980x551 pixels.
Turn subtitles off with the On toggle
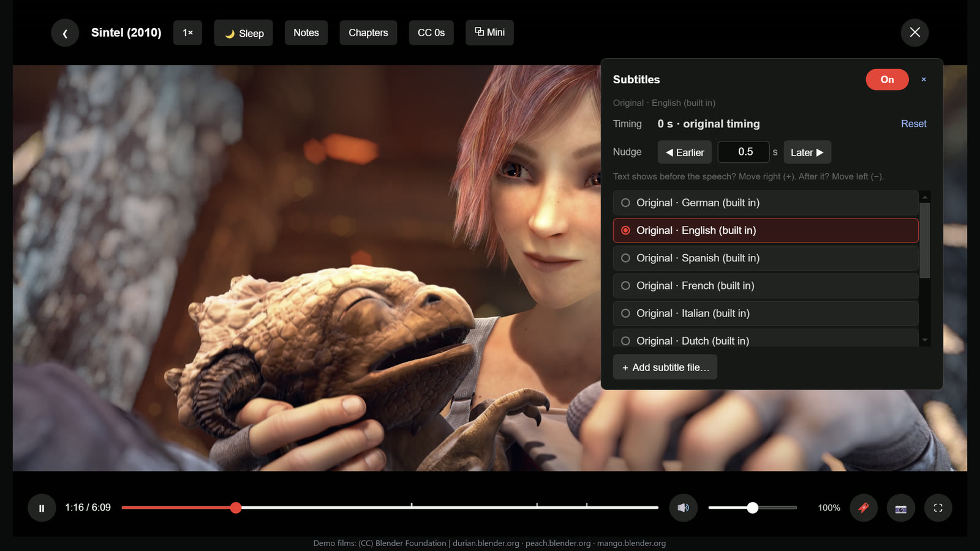pyautogui.click(x=887, y=80)
